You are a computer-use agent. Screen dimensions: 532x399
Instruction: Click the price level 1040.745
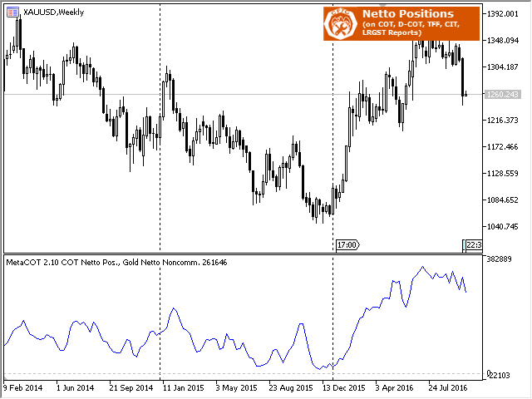point(503,227)
